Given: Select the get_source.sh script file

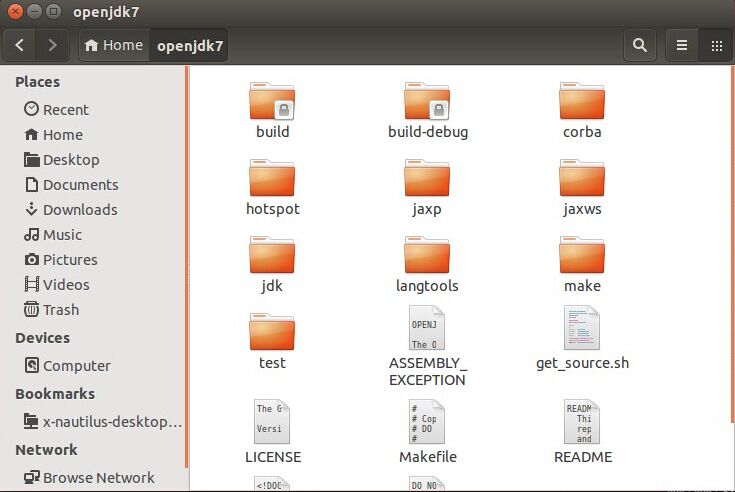Looking at the screenshot, I should tap(582, 329).
